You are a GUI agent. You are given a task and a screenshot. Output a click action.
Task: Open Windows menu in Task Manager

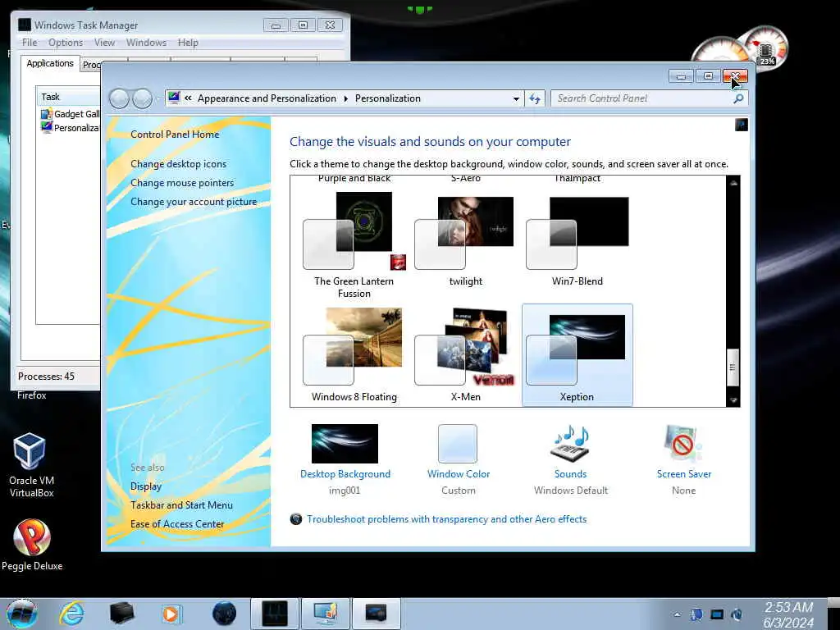[x=146, y=43]
